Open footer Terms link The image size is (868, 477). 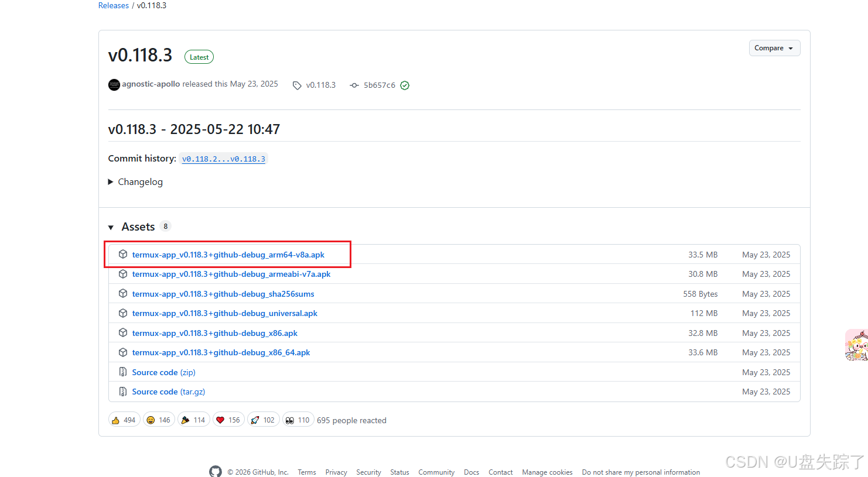307,472
